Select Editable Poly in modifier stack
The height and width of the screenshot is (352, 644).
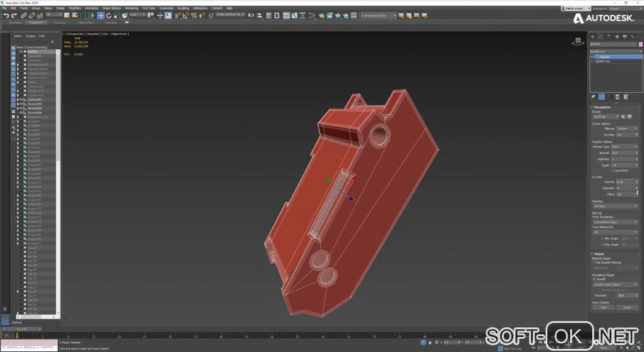pos(602,61)
